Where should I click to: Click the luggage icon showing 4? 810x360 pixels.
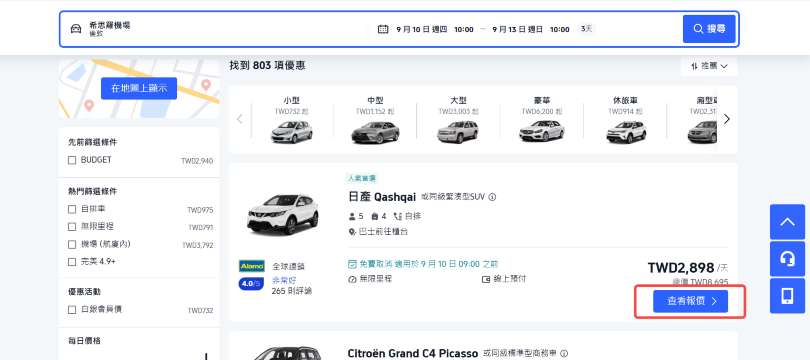click(x=375, y=216)
